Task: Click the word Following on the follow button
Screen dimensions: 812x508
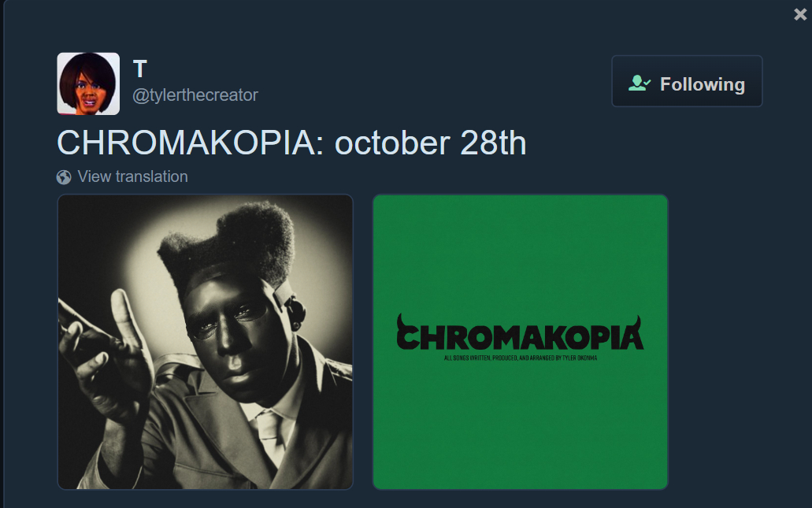Action: (703, 84)
